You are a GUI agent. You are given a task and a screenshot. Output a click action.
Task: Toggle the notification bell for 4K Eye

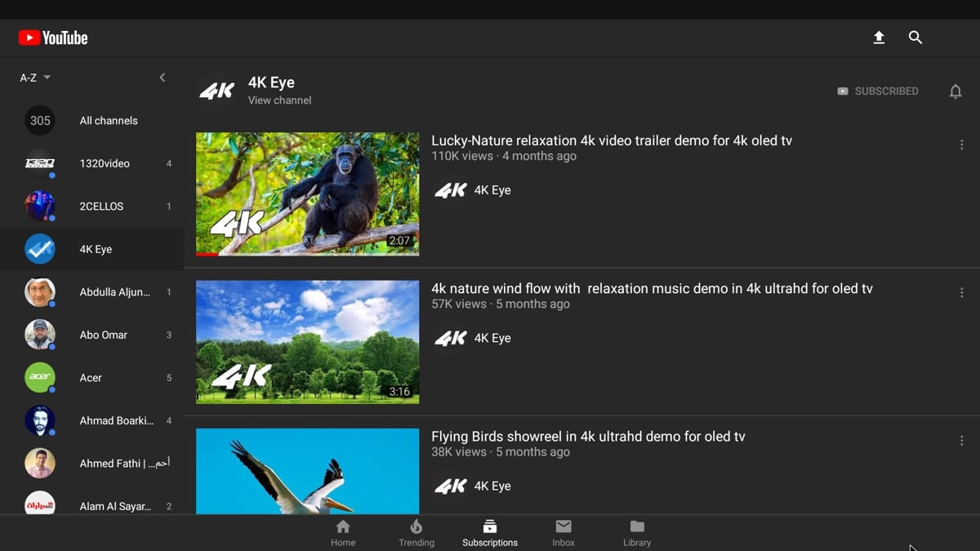(x=955, y=91)
